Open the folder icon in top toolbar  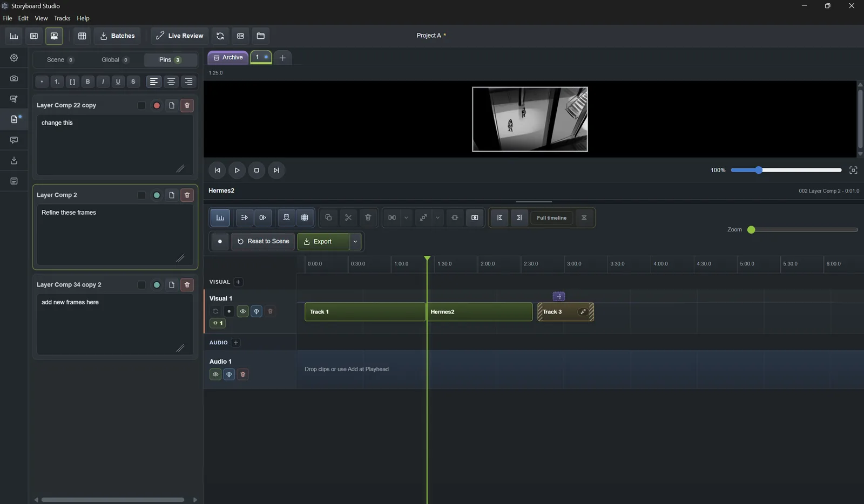[x=261, y=36]
